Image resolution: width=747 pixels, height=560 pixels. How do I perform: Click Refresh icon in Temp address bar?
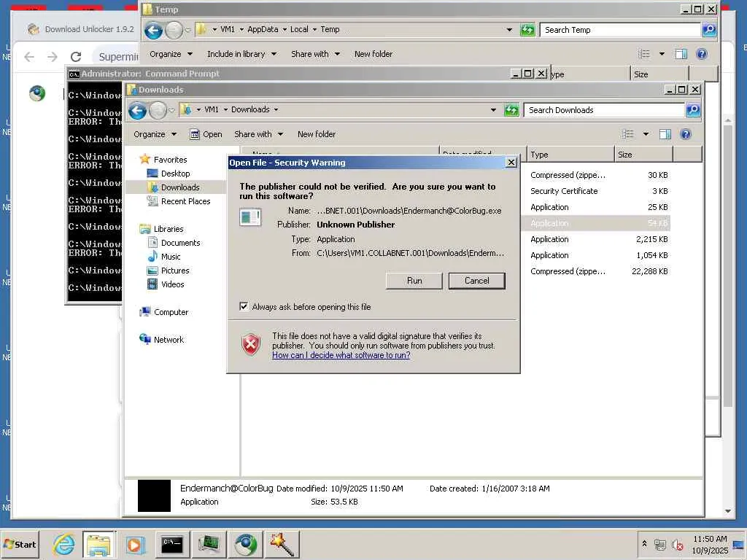527,30
